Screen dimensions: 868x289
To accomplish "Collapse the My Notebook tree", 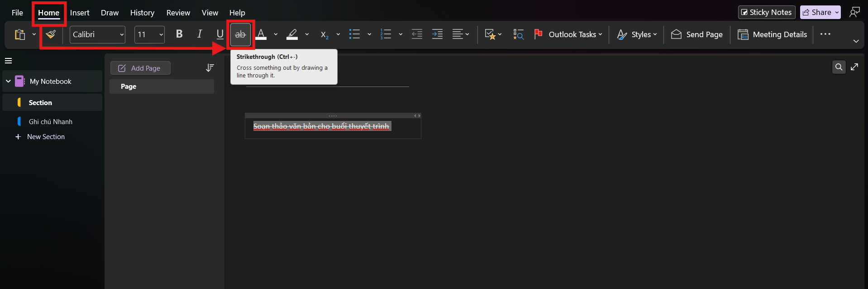I will pyautogui.click(x=8, y=82).
